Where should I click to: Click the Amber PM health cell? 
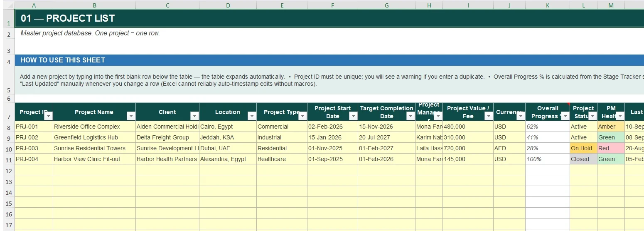pos(611,127)
